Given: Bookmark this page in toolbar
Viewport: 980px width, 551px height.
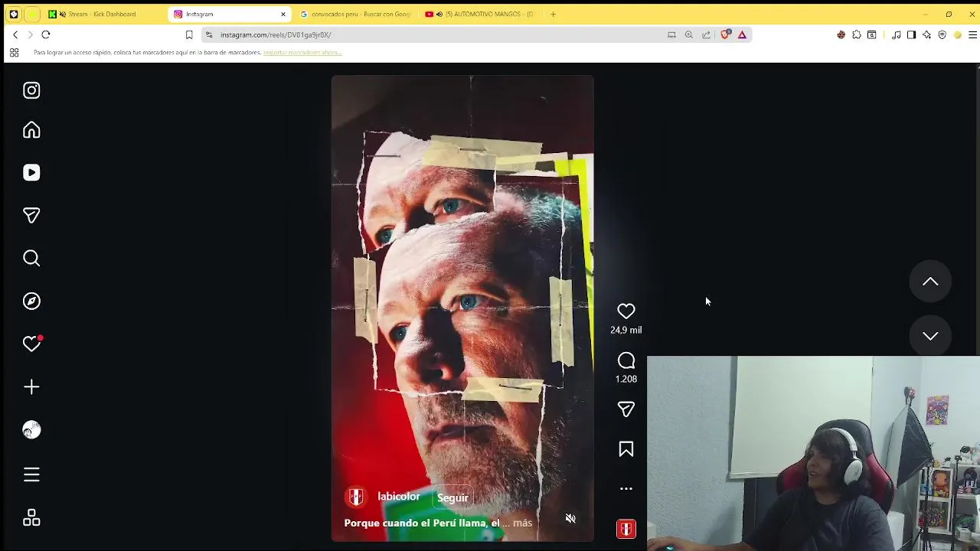Looking at the screenshot, I should pos(189,34).
